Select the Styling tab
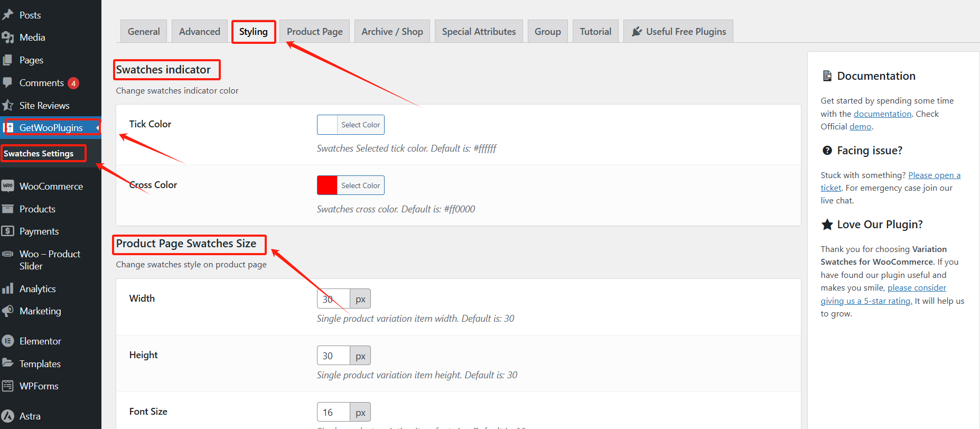This screenshot has width=980, height=429. point(254,32)
